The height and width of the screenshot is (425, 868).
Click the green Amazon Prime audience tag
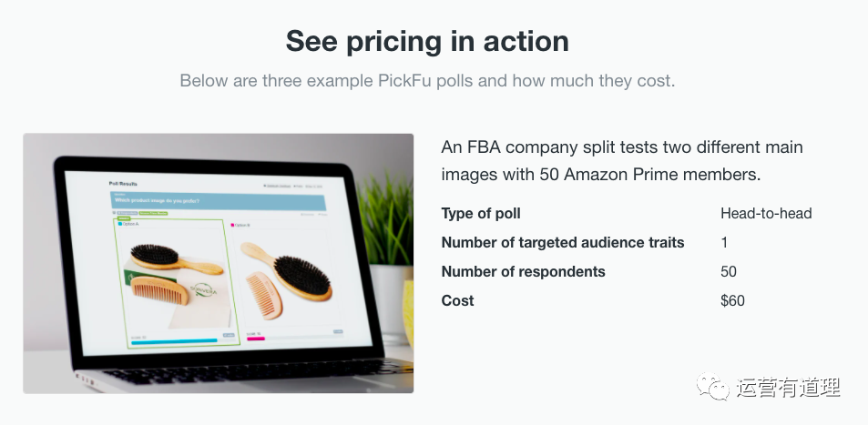(153, 213)
